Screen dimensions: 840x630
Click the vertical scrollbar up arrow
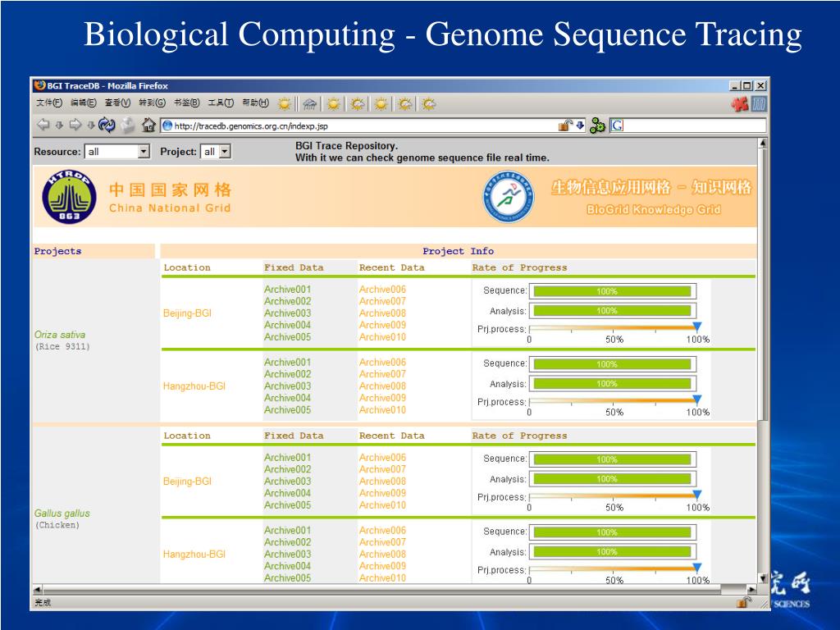tap(762, 143)
